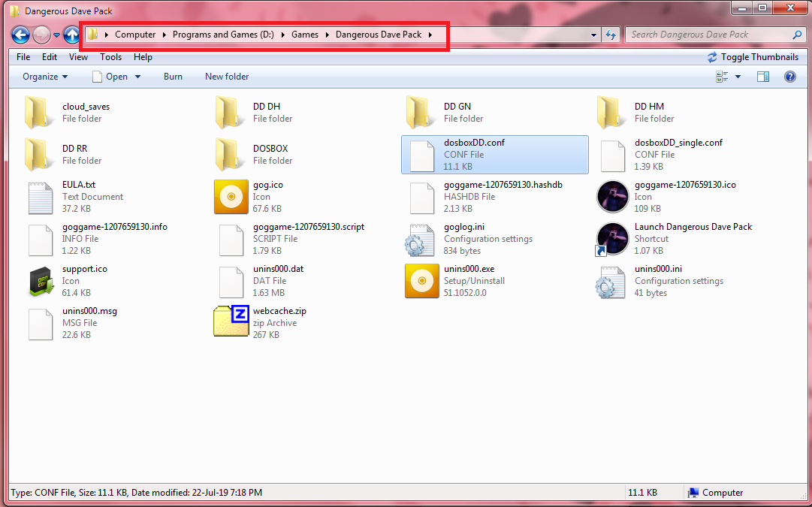Click the Open toolbar button

coord(111,77)
